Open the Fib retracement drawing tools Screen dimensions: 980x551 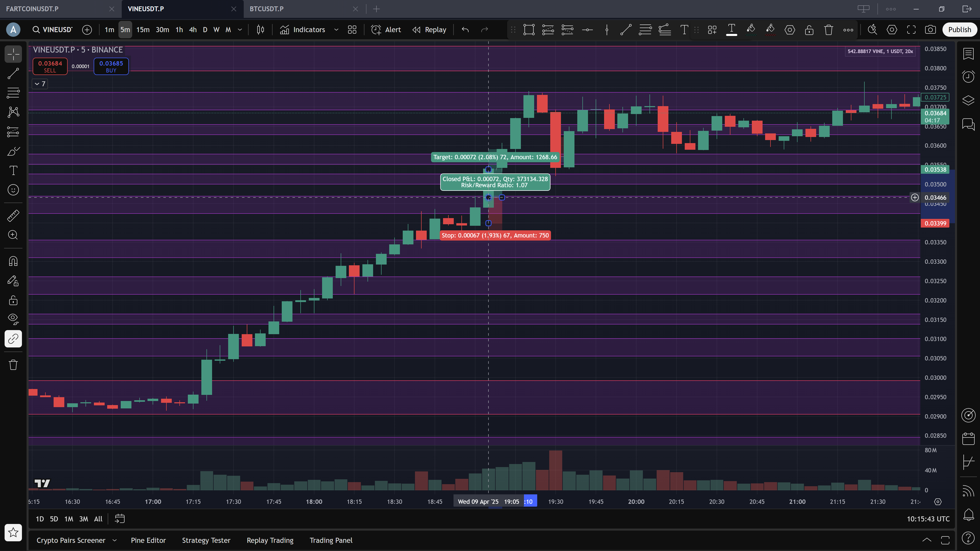point(13,92)
